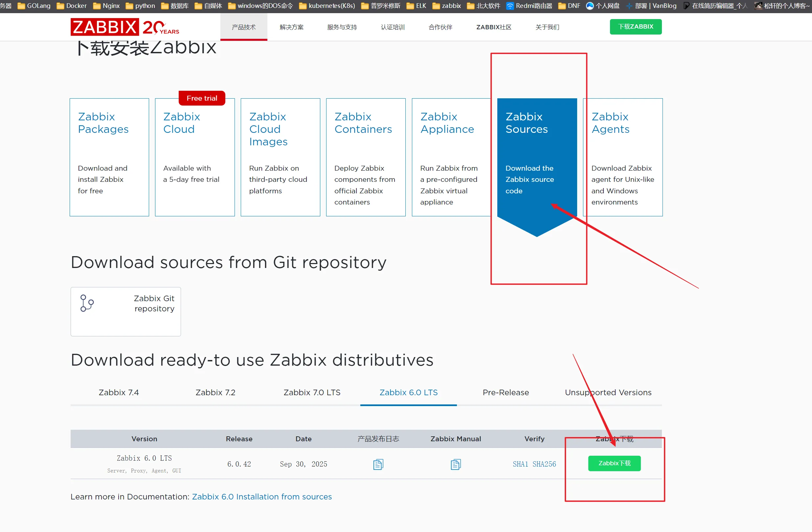Select the Zabbix Containers card
The height and width of the screenshot is (532, 812).
366,157
